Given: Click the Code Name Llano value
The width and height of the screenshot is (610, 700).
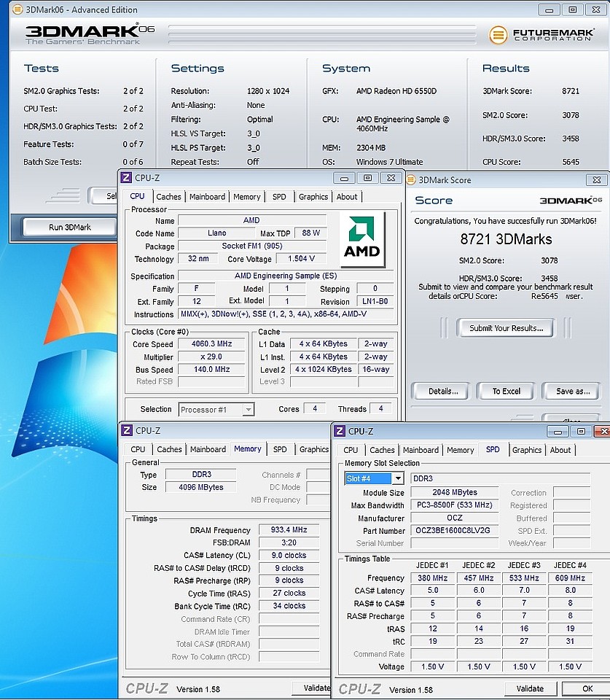Looking at the screenshot, I should (x=217, y=233).
